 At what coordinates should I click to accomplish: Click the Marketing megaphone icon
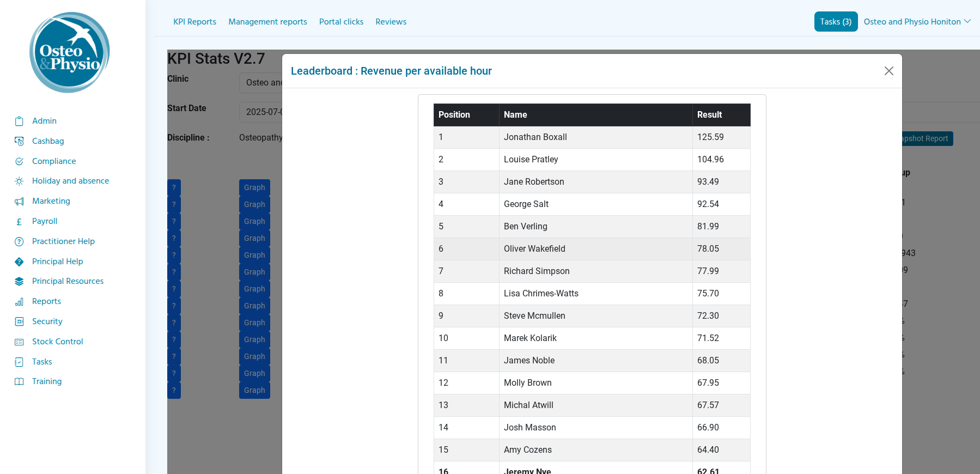point(19,201)
